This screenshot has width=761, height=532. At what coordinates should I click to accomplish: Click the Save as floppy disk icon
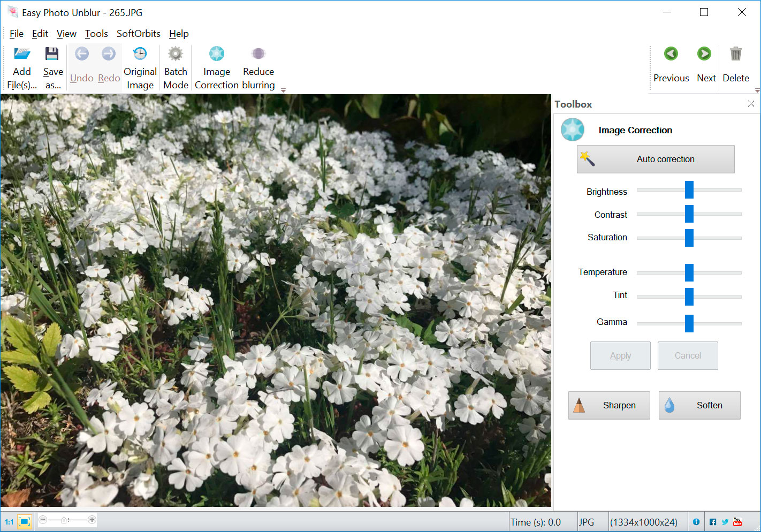[x=52, y=54]
